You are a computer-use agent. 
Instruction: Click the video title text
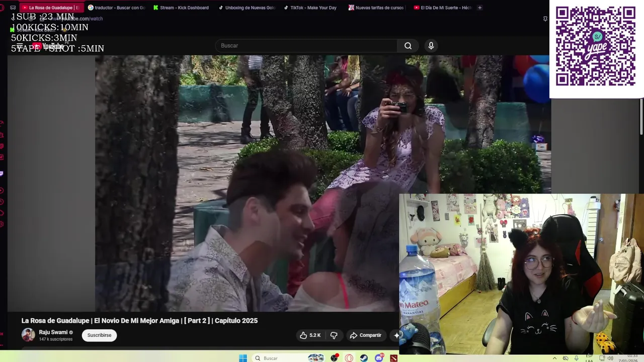point(139,321)
